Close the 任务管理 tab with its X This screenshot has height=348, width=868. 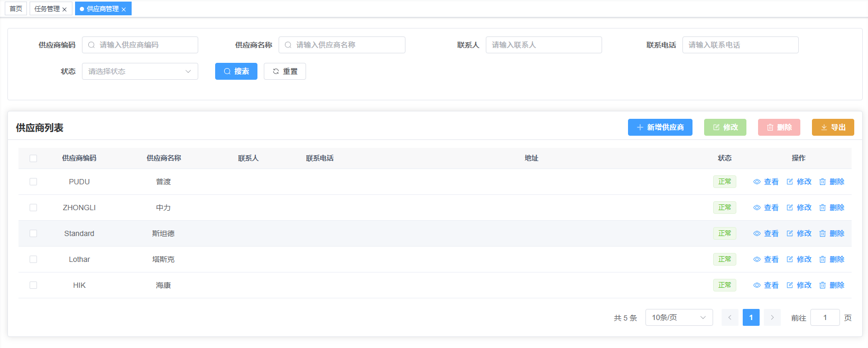(x=64, y=10)
